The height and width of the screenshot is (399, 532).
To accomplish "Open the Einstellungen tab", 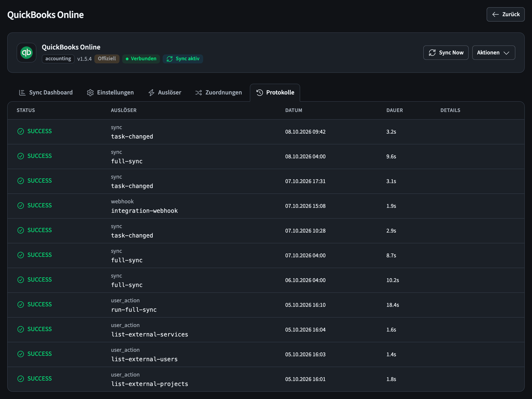I will point(110,93).
